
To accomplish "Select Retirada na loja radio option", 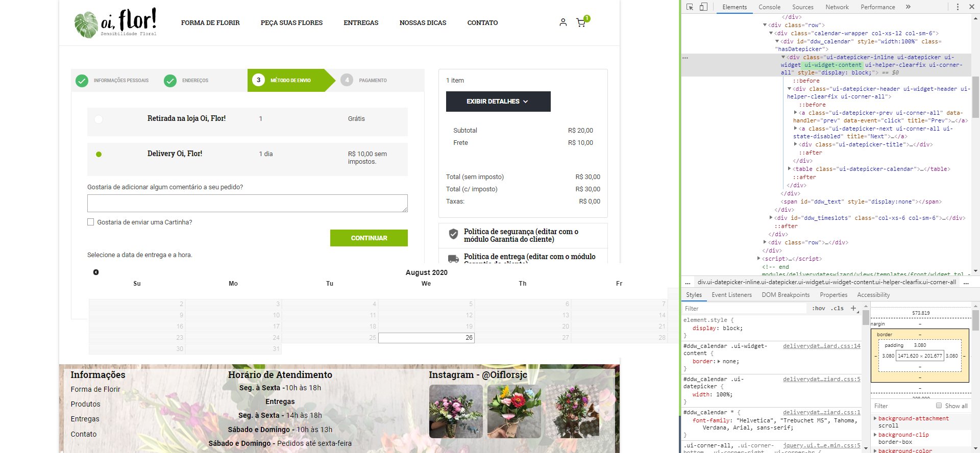I will [99, 119].
